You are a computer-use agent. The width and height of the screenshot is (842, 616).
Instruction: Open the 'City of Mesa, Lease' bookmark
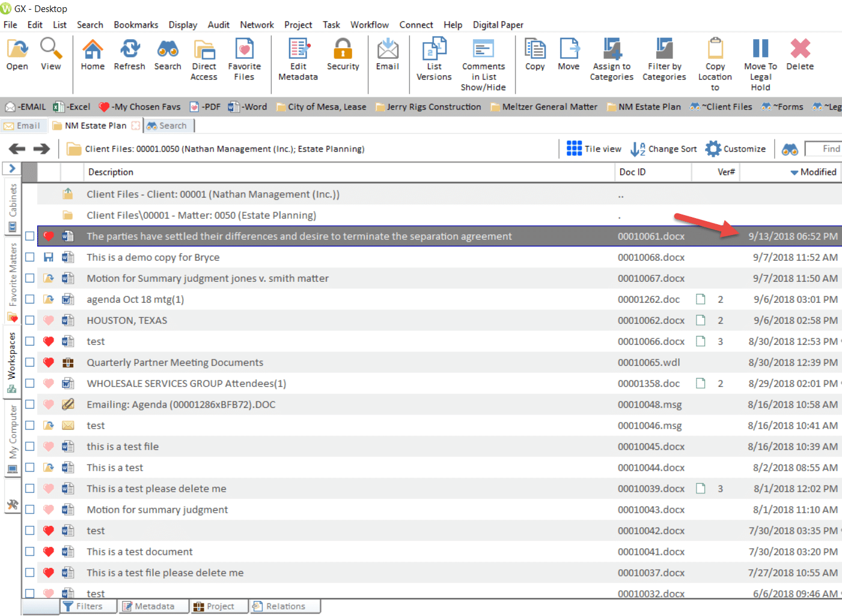[x=322, y=106]
